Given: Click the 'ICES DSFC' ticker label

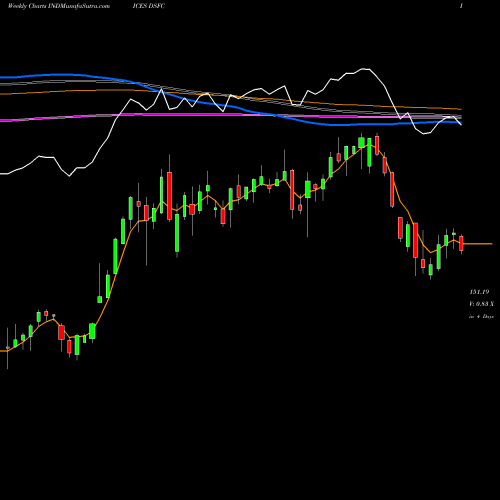Looking at the screenshot, I should [149, 6].
